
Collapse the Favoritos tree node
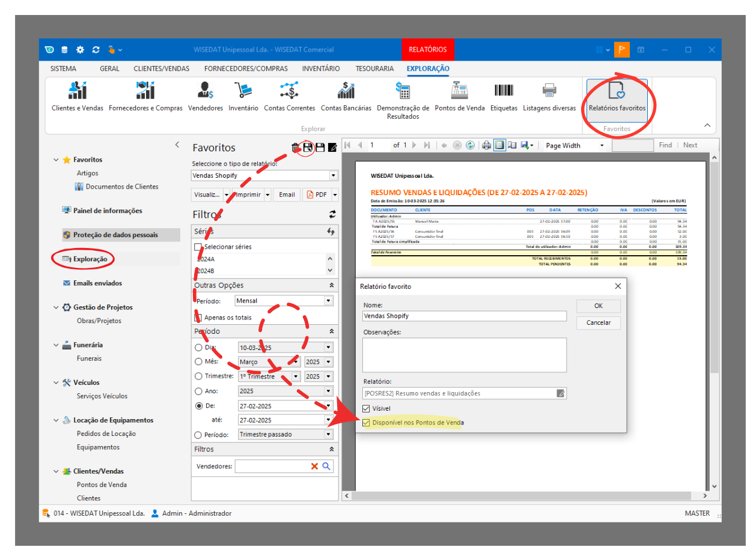[56, 160]
